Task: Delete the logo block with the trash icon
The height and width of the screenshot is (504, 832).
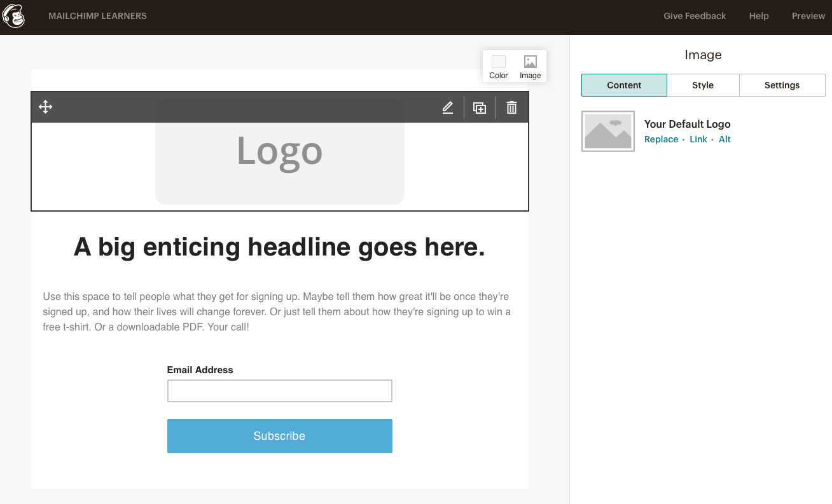Action: click(x=511, y=107)
